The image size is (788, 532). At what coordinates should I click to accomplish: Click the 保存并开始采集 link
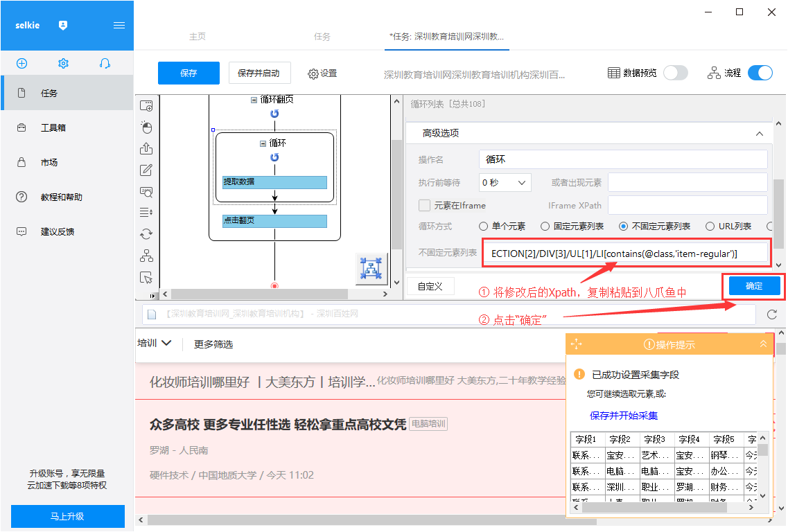[x=624, y=416]
